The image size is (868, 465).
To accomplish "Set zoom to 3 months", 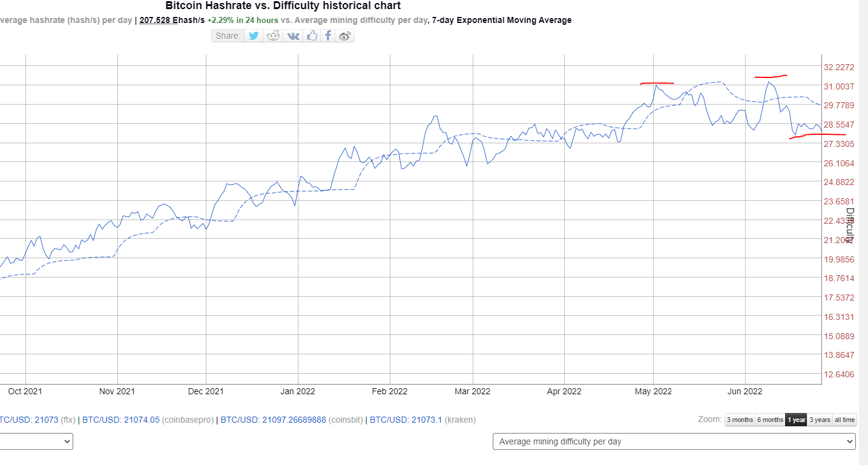I will point(740,420).
